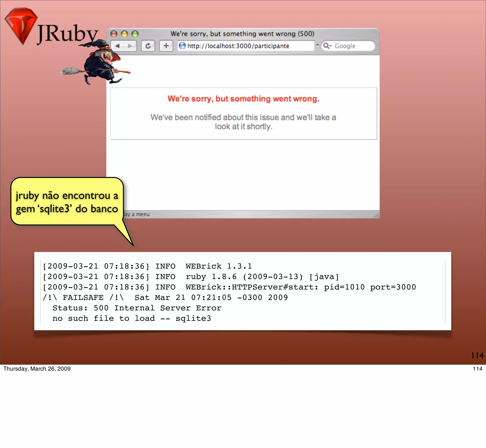Click the witch on a broomstick image
Screen dimensions: 486x448
point(96,62)
